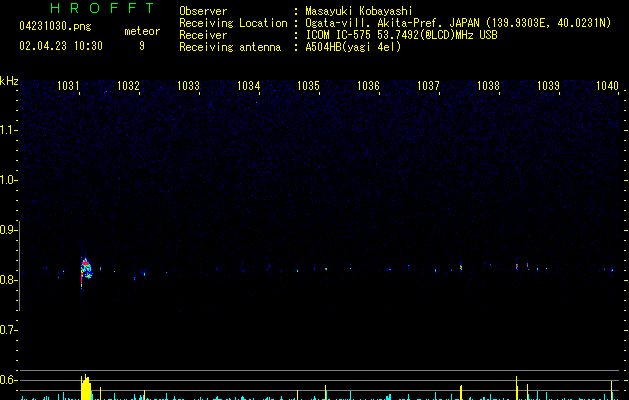
Task: Click the 1040 time axis marker
Action: [607, 86]
